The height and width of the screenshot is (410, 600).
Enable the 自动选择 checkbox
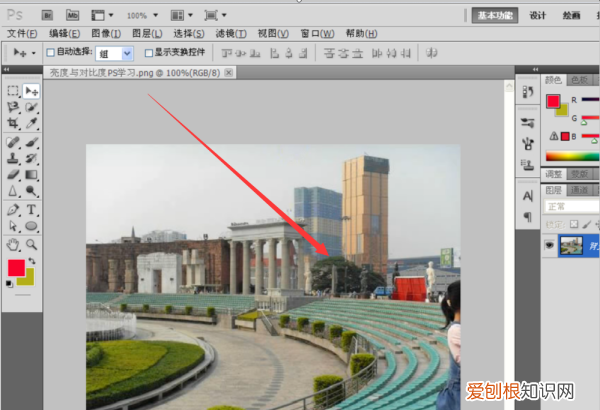click(x=52, y=52)
